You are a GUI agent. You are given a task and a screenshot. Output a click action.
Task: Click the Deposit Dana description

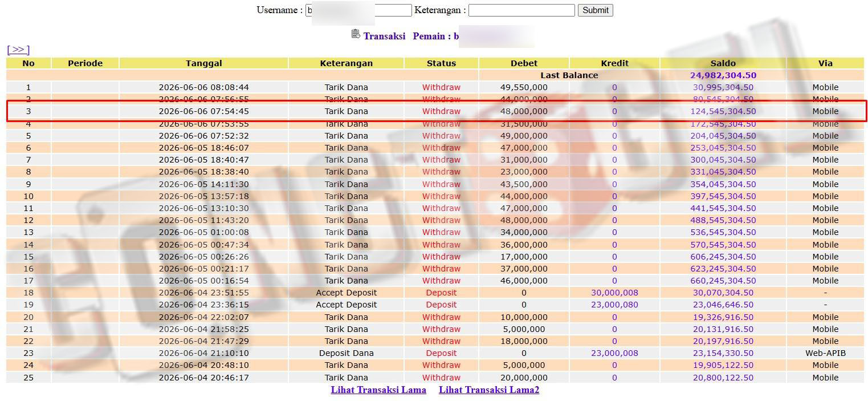[347, 353]
